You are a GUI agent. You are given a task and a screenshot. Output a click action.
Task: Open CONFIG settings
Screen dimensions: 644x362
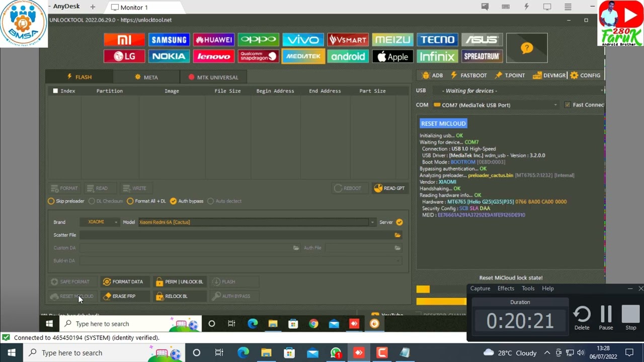(585, 75)
